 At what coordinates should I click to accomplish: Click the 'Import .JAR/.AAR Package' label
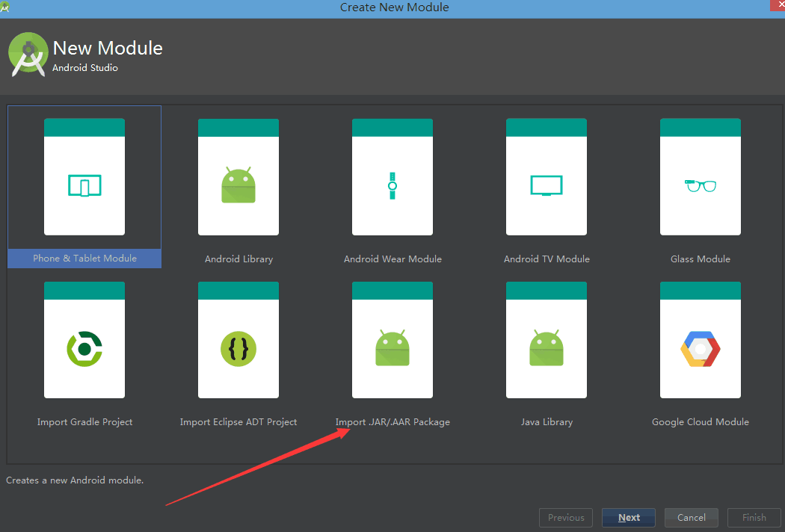pyautogui.click(x=392, y=422)
